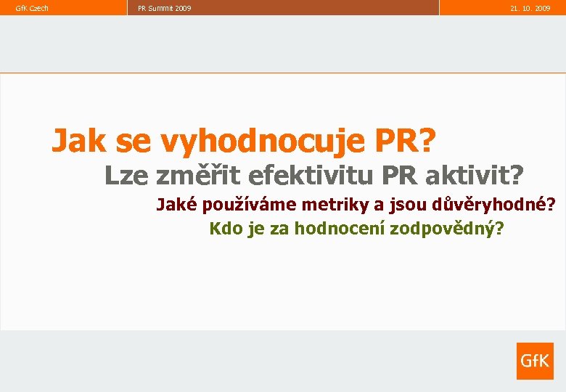Click the 'GfK Czech' header label

point(32,8)
